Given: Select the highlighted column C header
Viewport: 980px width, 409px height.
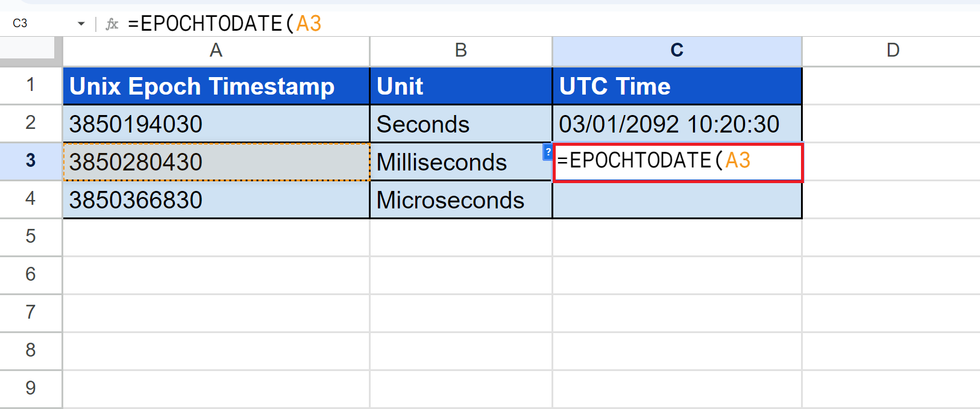Looking at the screenshot, I should pos(676,51).
